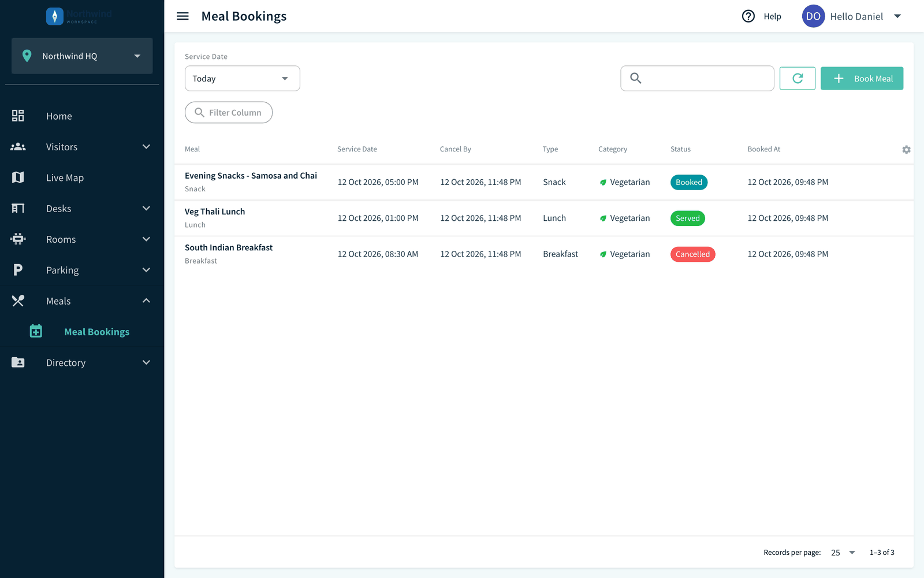Collapse the Meals menu chevron
Screen dimensions: 924x578
tap(146, 301)
